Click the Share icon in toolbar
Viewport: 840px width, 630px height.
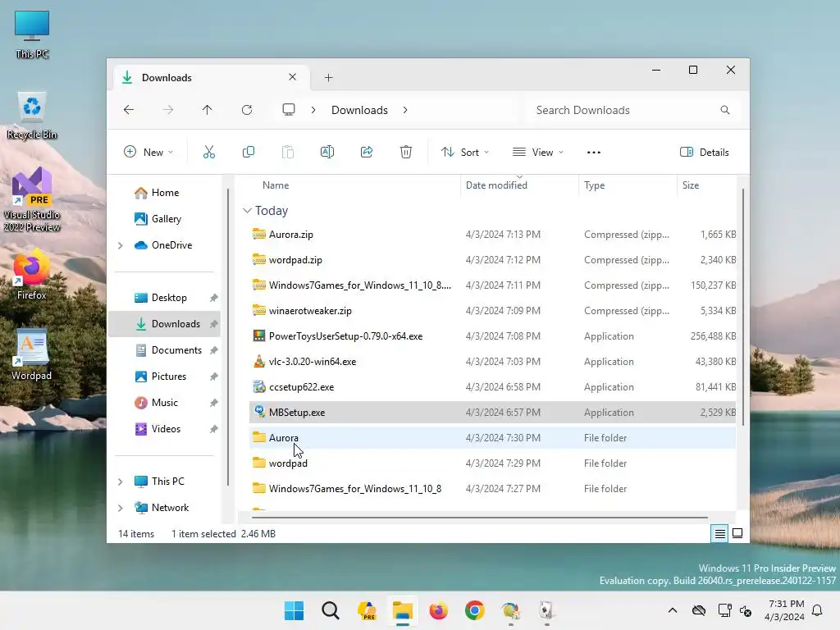point(367,152)
